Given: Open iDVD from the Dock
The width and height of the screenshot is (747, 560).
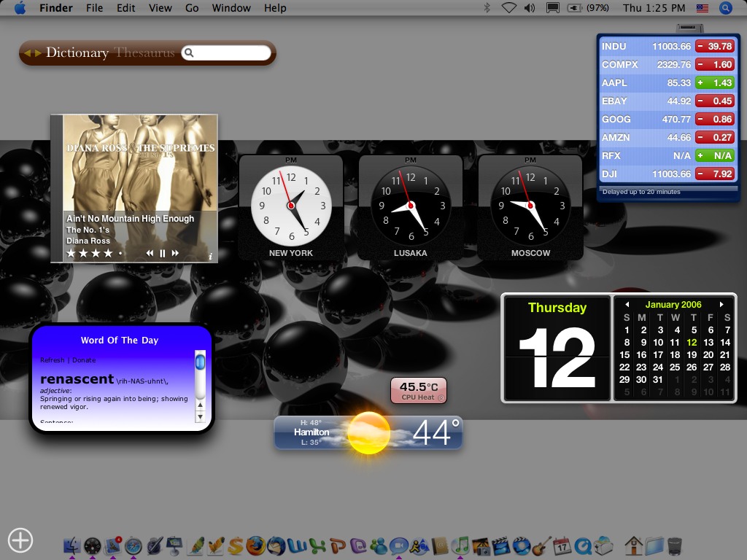Looking at the screenshot, I should (521, 545).
